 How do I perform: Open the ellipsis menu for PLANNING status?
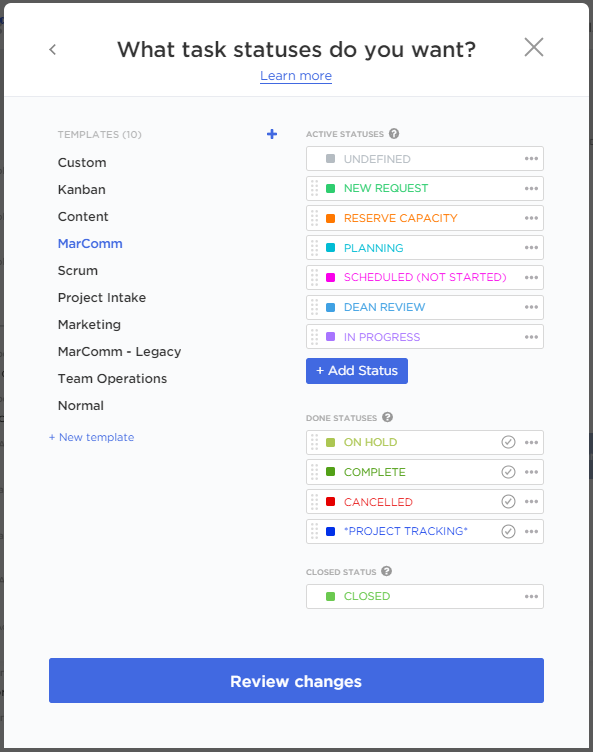coord(531,248)
